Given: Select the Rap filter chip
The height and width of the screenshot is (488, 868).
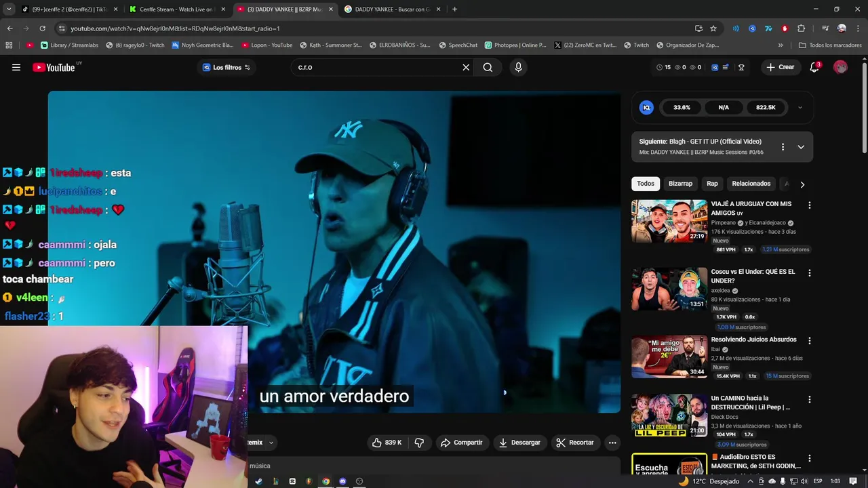Looking at the screenshot, I should click(712, 184).
